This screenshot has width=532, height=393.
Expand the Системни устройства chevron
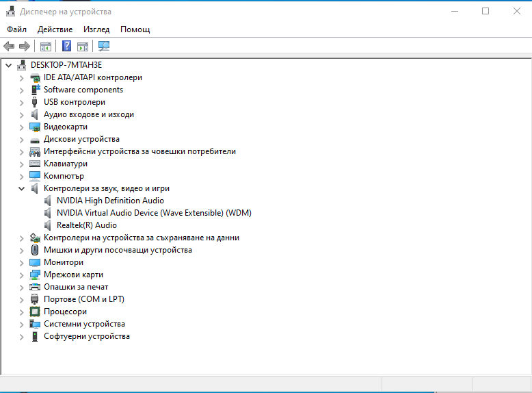[21, 325]
